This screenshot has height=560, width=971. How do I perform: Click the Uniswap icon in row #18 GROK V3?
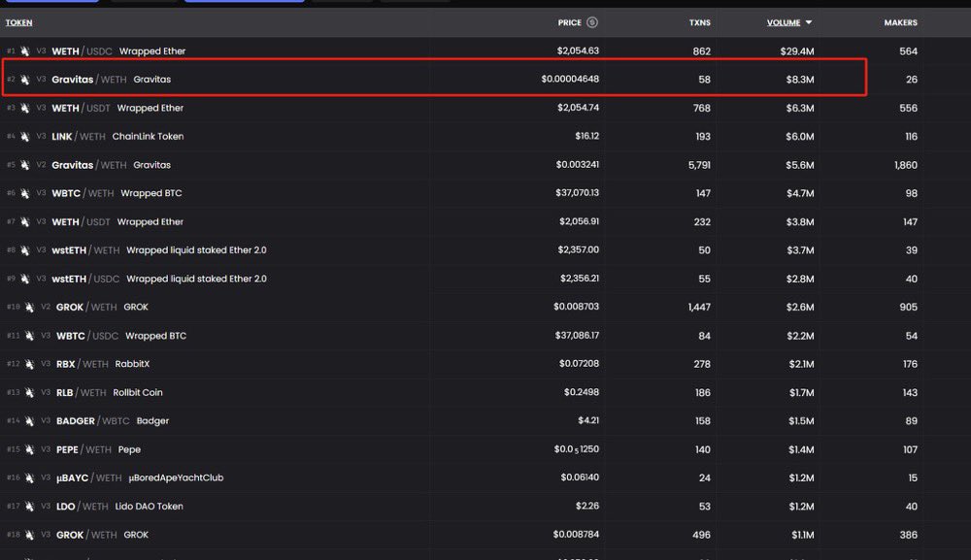29,535
